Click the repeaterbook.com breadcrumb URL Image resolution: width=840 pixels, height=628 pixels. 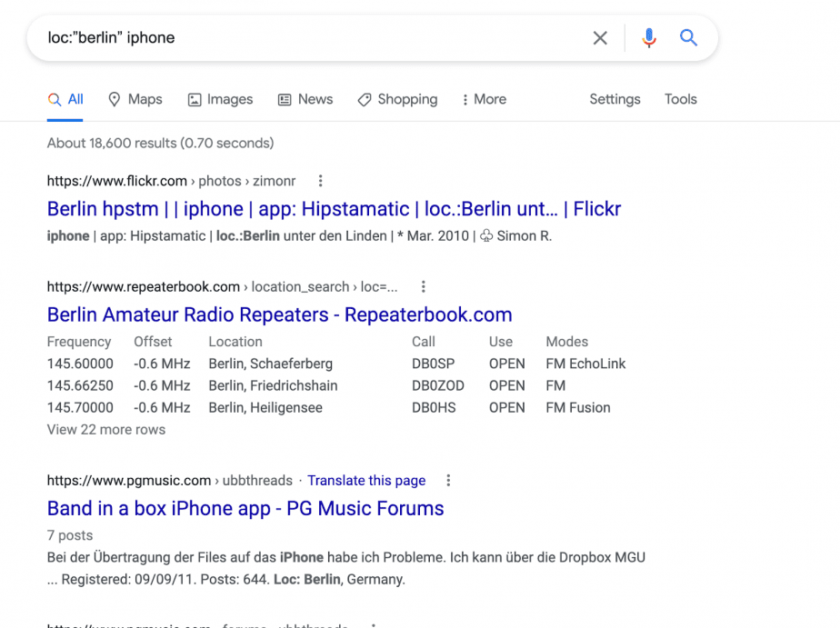pos(223,287)
